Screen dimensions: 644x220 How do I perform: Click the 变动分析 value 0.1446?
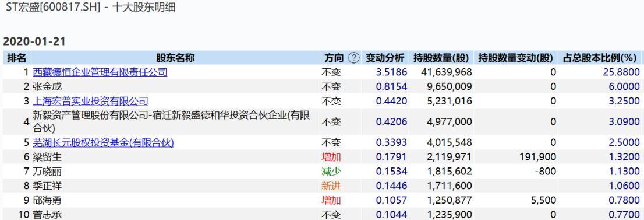click(x=391, y=186)
